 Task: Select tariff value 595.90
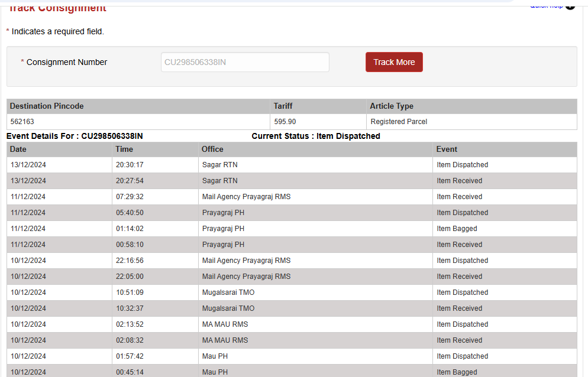(285, 121)
